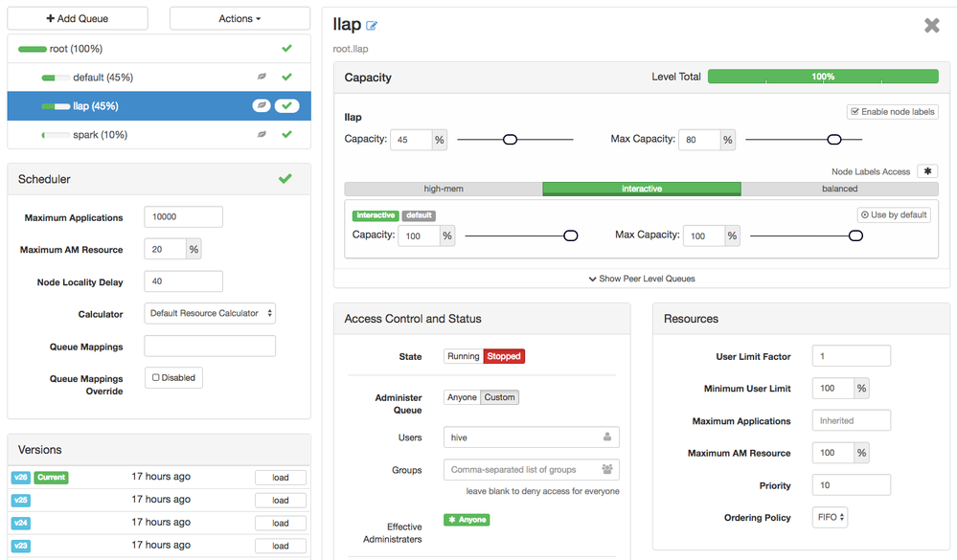Load version v23
Viewport: 957px width, 560px height.
pos(281,546)
